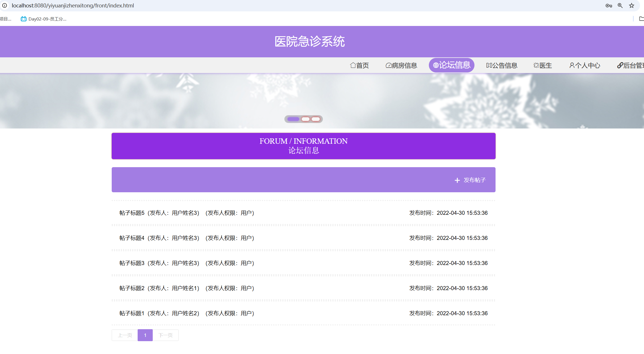644x354 pixels.
Task: Click the 下一页 pagination button
Action: pos(166,335)
